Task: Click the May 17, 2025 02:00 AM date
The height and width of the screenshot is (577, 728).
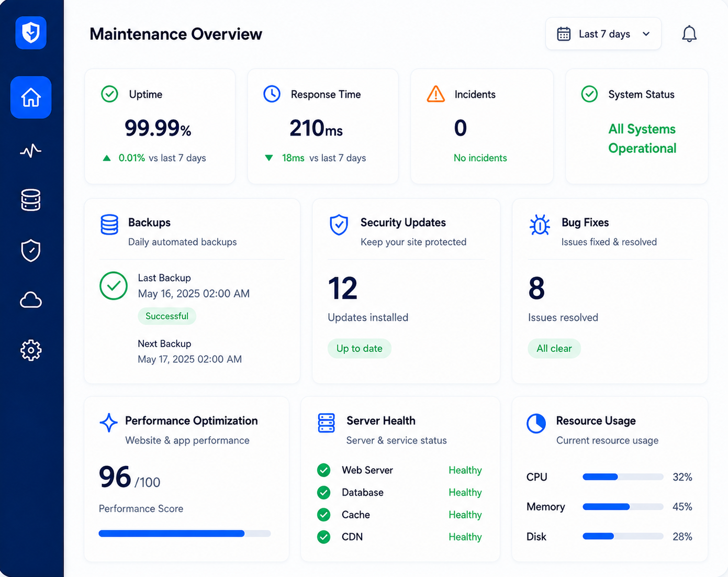Action: coord(189,359)
